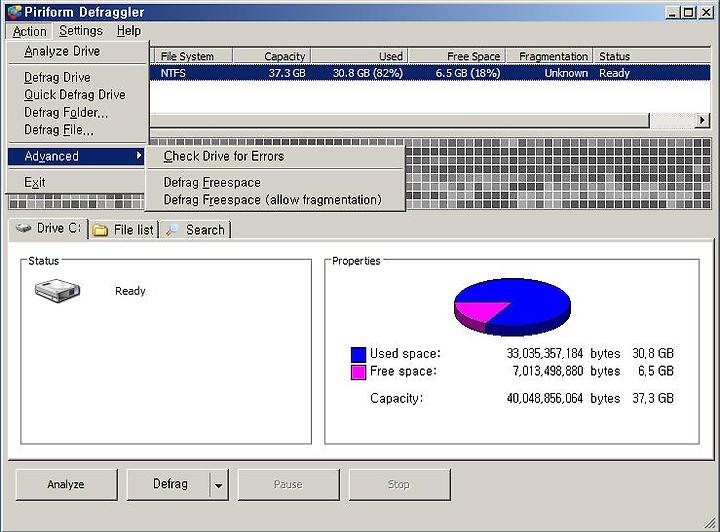Switch to the Search tab
This screenshot has height=532, width=720.
(195, 230)
